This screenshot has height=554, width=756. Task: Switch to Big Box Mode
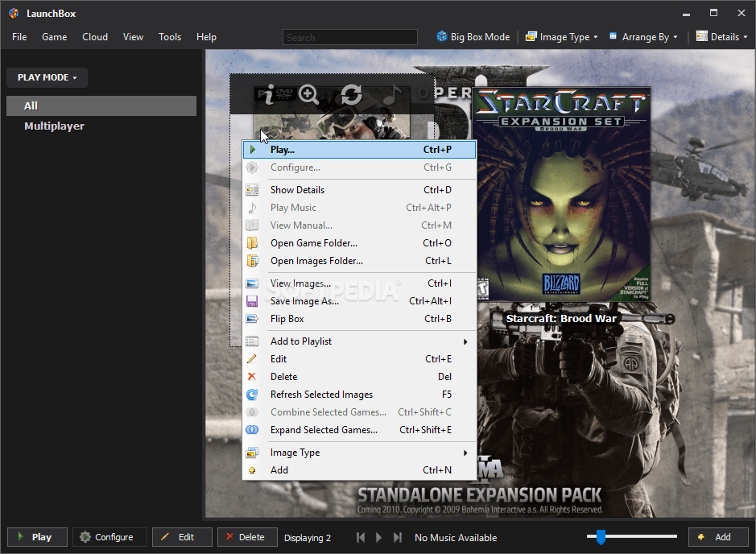[x=473, y=37]
